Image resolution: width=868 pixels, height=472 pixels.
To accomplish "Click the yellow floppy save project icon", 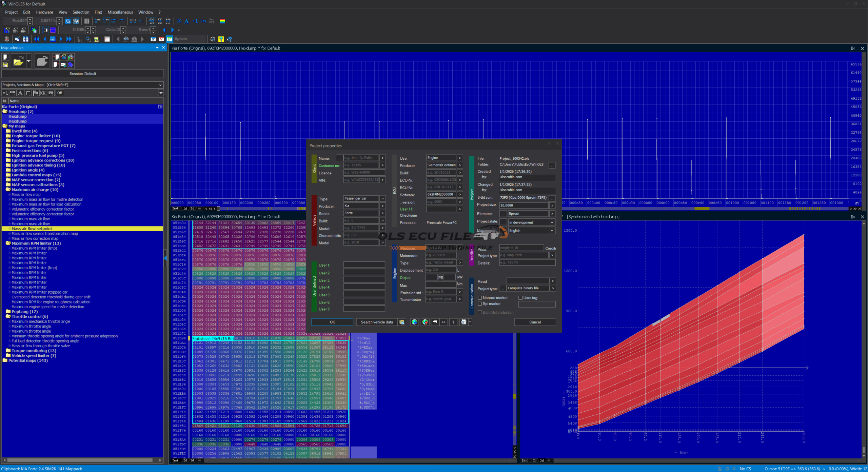I will pos(5,64).
